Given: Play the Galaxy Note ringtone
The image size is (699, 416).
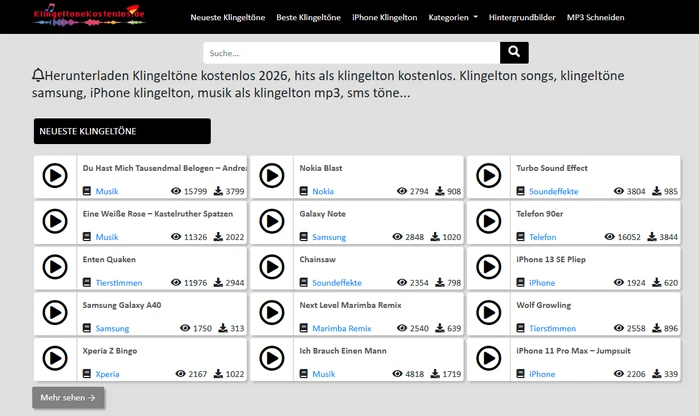Looking at the screenshot, I should (272, 221).
